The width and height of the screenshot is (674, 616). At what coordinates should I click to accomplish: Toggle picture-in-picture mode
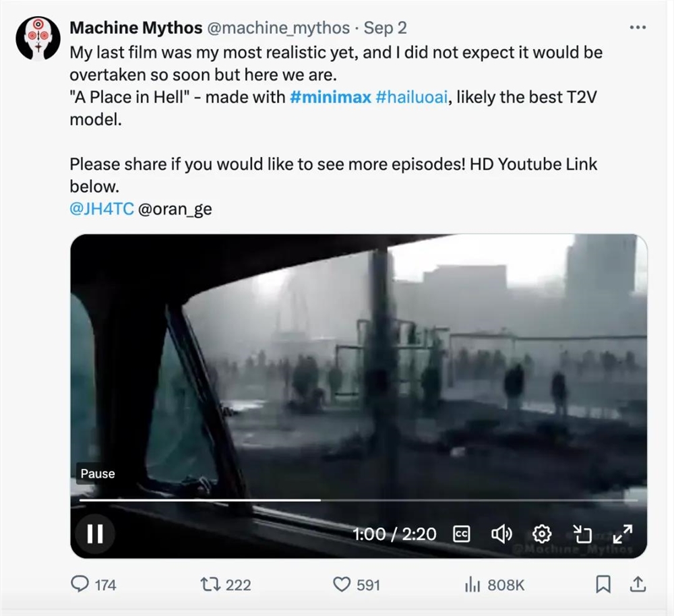click(x=582, y=534)
